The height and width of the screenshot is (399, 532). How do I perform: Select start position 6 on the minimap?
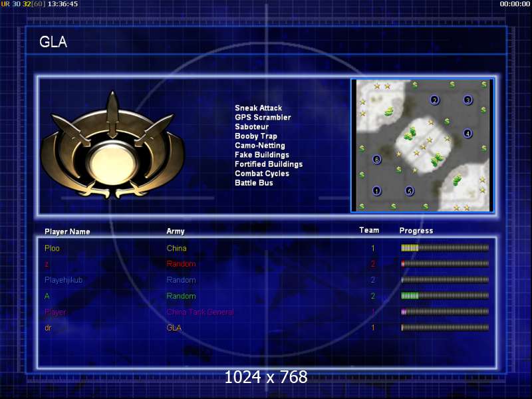click(x=376, y=160)
